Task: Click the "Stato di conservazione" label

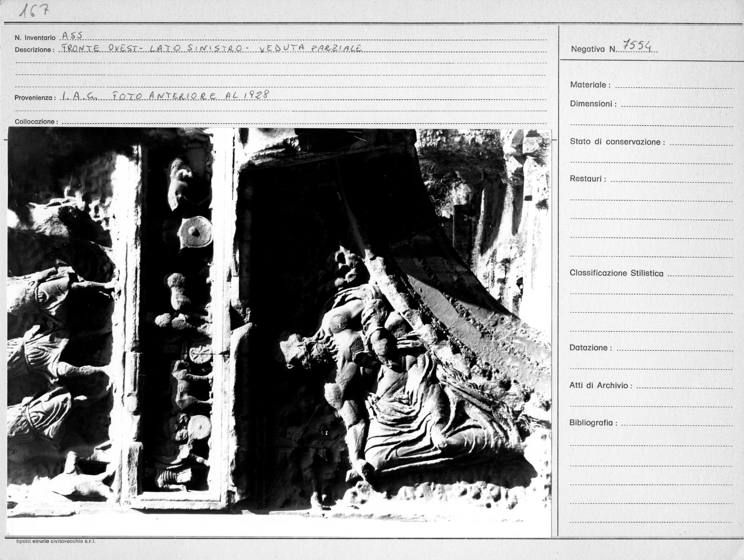Action: coord(617,142)
